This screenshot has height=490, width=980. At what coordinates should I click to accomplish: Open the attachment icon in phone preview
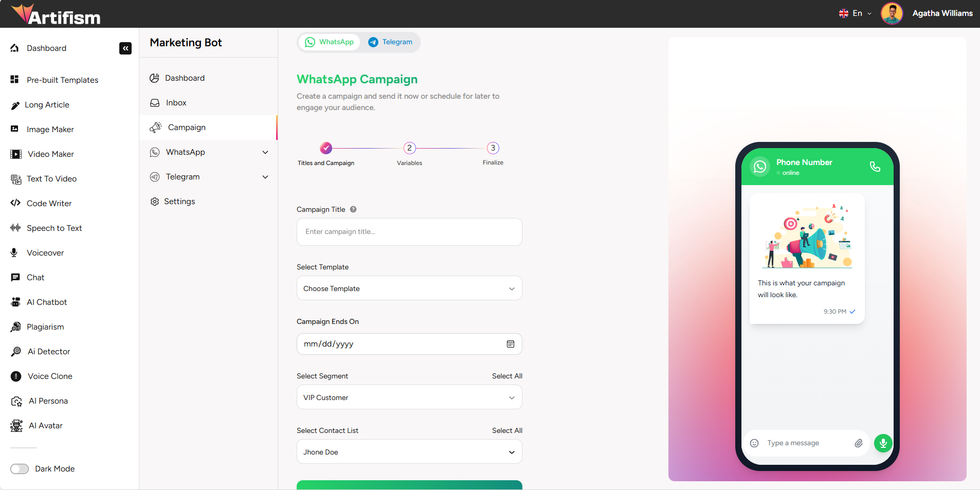click(858, 443)
